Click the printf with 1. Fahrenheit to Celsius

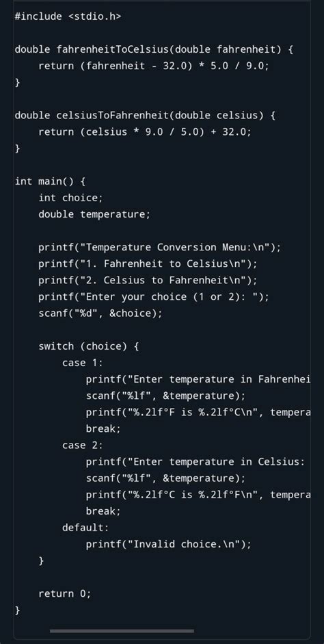pyautogui.click(x=148, y=263)
